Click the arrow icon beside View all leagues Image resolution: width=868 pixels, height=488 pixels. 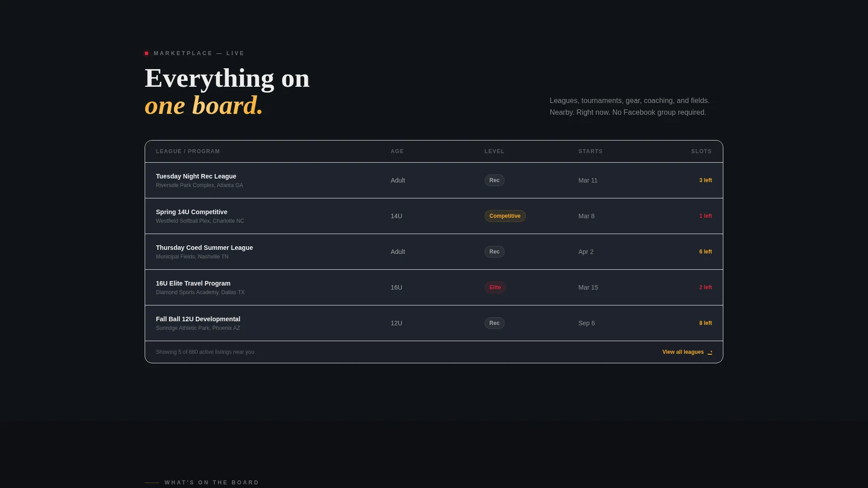click(710, 352)
